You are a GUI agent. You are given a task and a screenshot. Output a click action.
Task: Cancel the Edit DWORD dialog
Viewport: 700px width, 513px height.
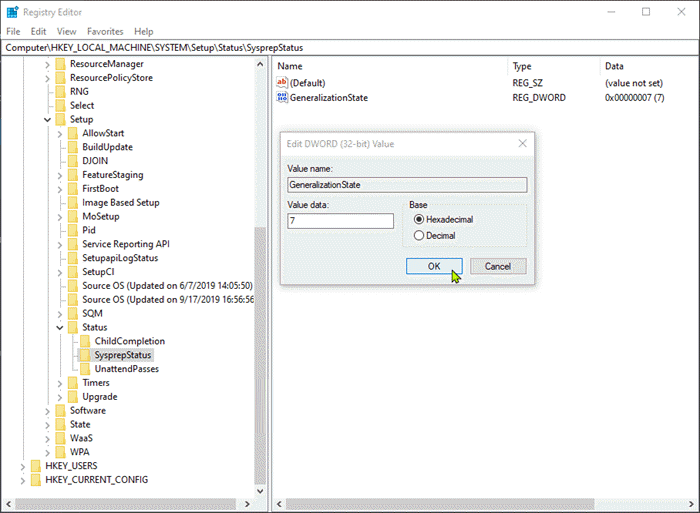(x=498, y=267)
